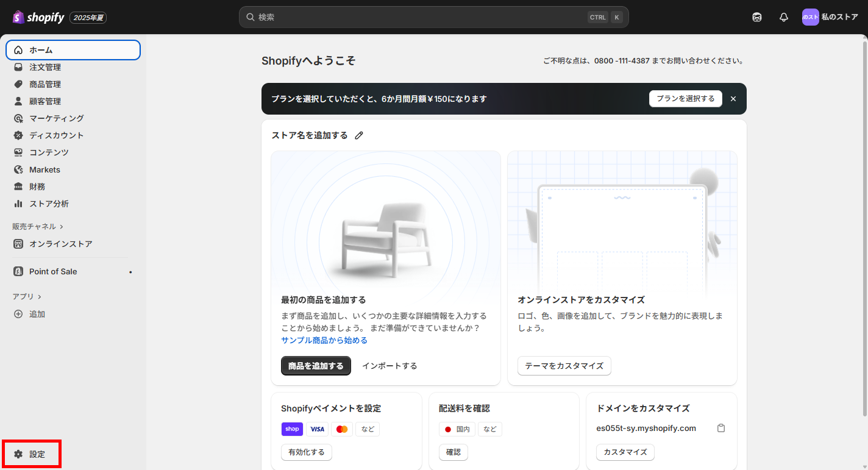Screen dimensions: 868x470
Task: Click the pencil icon to edit store name
Action: click(359, 135)
